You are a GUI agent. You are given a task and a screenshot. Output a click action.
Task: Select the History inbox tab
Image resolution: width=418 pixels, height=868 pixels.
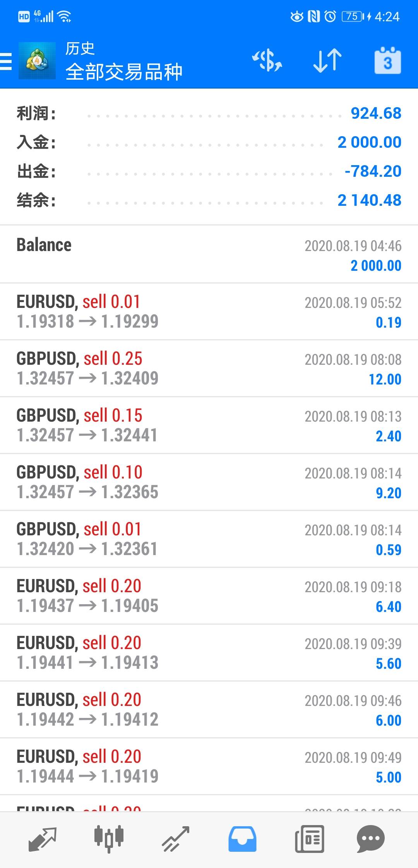coord(242,839)
